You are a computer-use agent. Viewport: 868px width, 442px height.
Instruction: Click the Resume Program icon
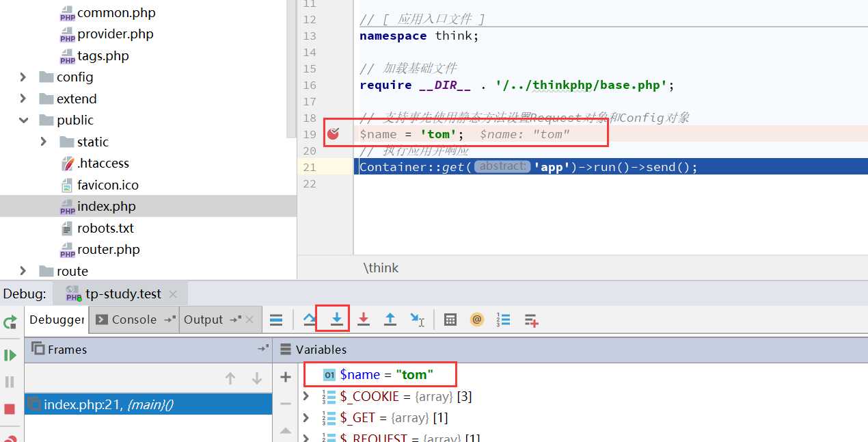click(x=10, y=355)
